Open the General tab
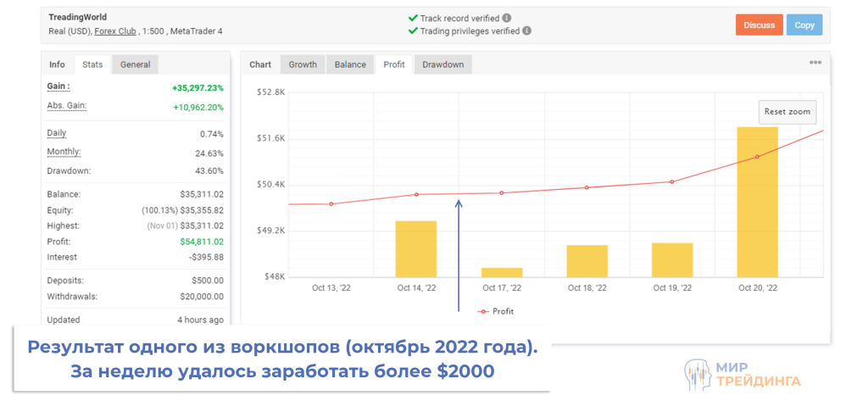868x401 pixels. point(135,64)
